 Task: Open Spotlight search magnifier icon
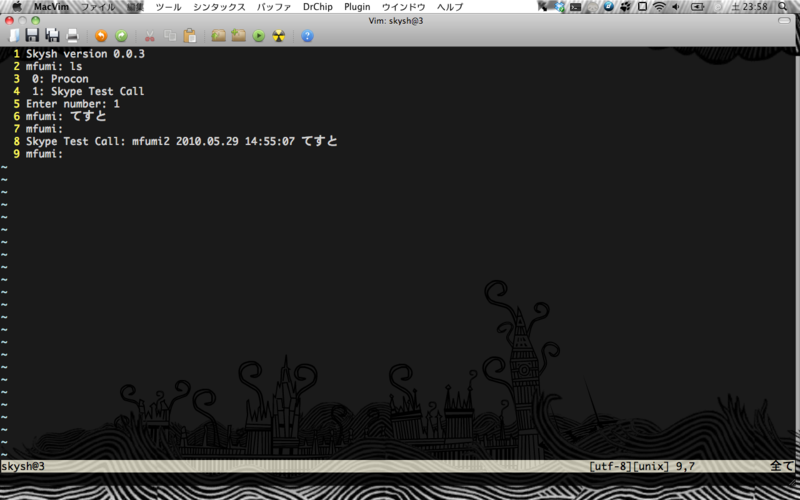click(783, 7)
